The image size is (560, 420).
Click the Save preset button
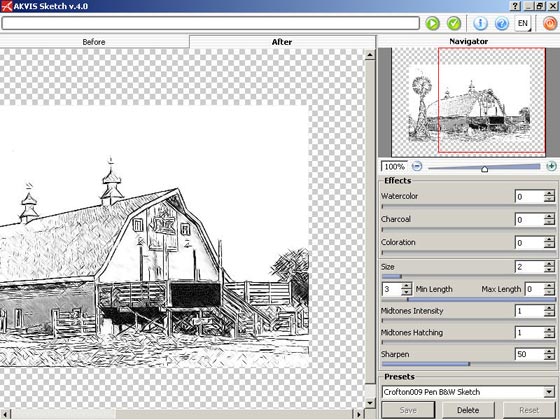click(x=408, y=410)
